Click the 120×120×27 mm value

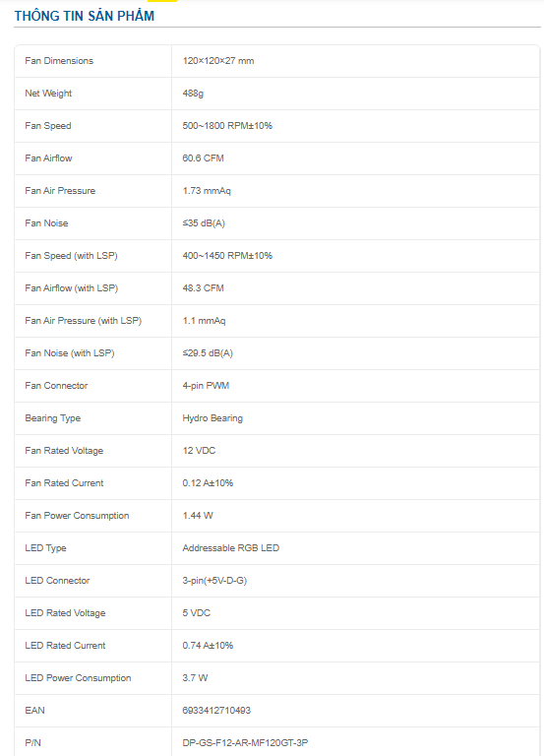[x=217, y=61]
